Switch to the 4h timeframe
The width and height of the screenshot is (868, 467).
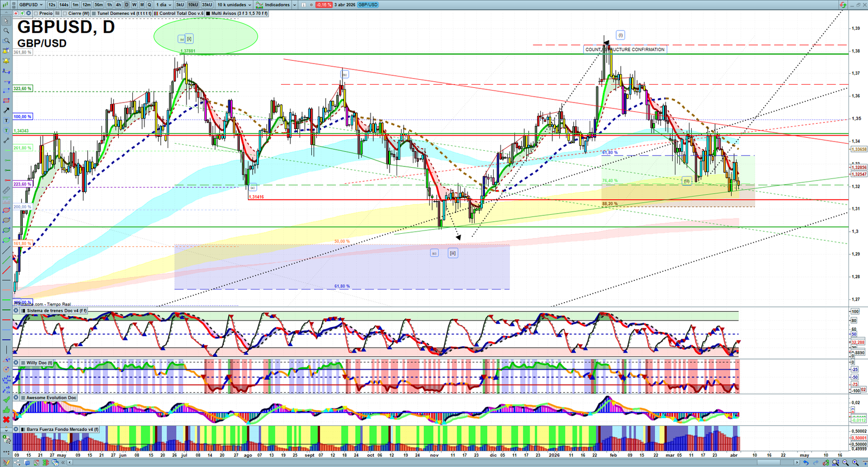(x=118, y=4)
